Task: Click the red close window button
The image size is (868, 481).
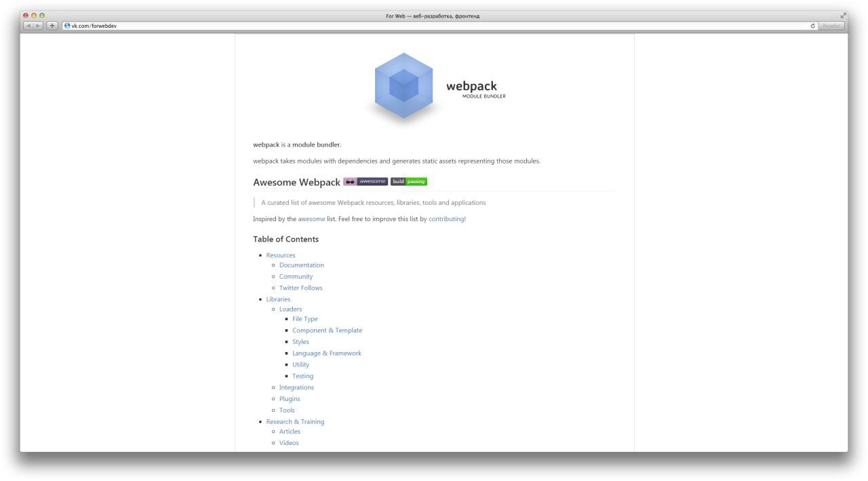Action: pyautogui.click(x=26, y=16)
